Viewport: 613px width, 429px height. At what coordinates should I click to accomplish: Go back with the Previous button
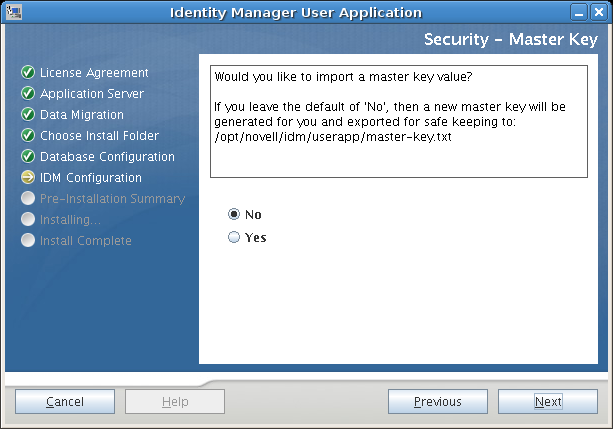[x=437, y=402]
